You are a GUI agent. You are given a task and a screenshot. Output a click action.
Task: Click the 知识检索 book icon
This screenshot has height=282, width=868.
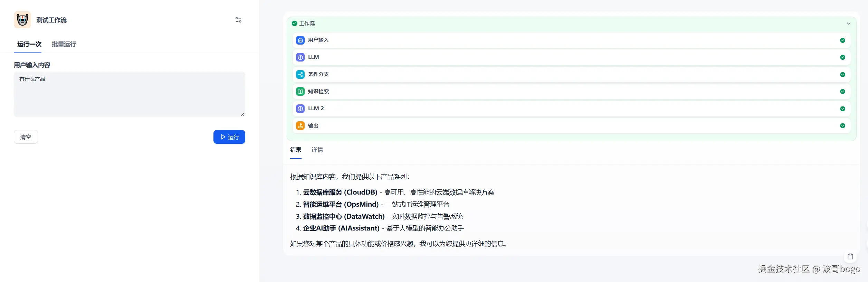point(301,92)
